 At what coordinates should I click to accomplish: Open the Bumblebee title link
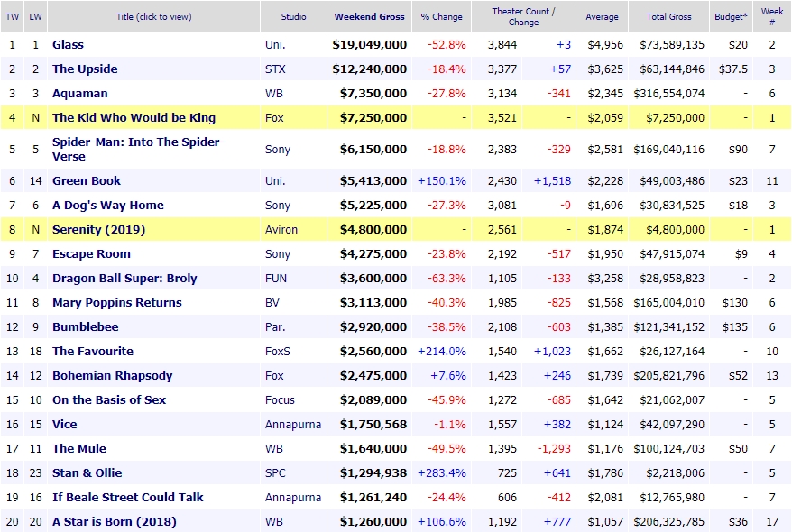click(86, 326)
